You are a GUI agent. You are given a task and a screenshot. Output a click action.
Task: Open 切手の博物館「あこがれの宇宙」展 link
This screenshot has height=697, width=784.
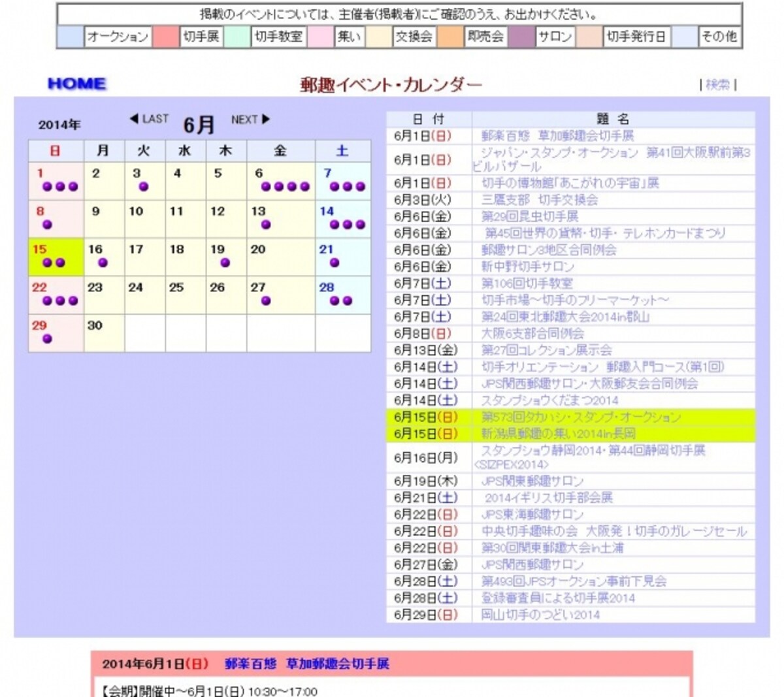570,183
